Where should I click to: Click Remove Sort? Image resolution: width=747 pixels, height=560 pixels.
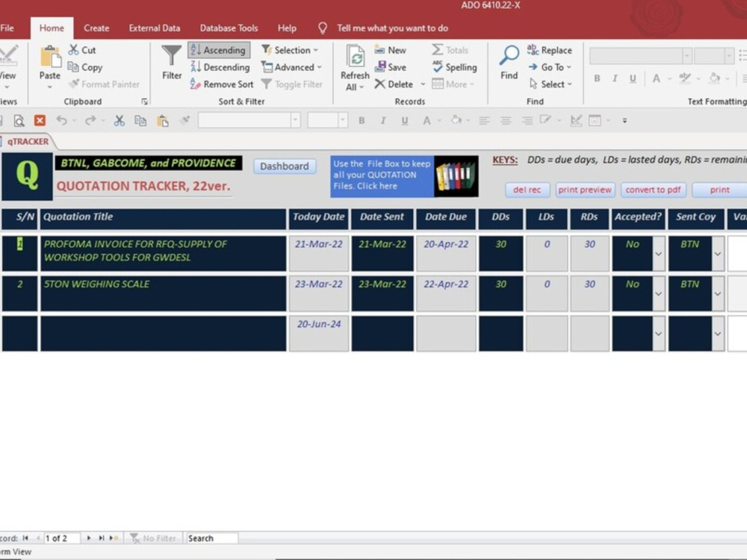pos(222,84)
